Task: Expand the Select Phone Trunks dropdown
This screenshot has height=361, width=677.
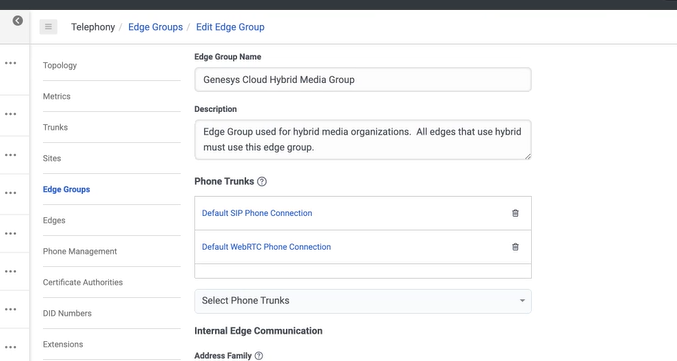Action: pyautogui.click(x=363, y=301)
